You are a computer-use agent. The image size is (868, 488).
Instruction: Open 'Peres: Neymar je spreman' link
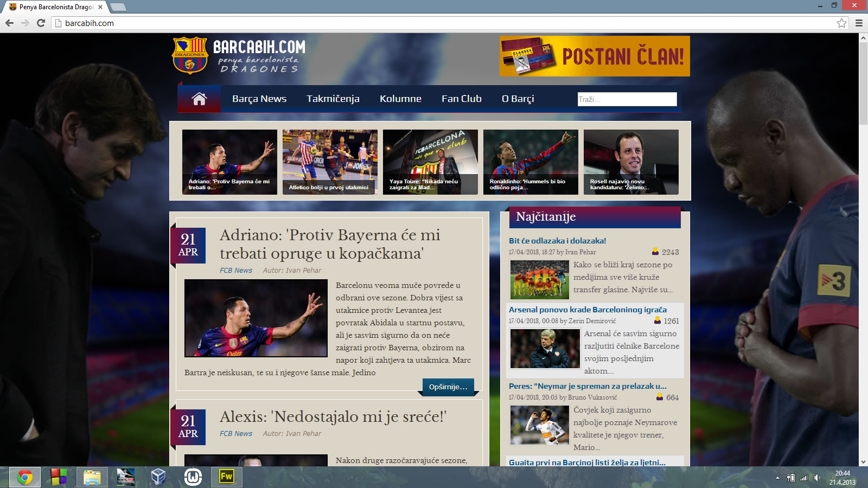click(x=588, y=386)
